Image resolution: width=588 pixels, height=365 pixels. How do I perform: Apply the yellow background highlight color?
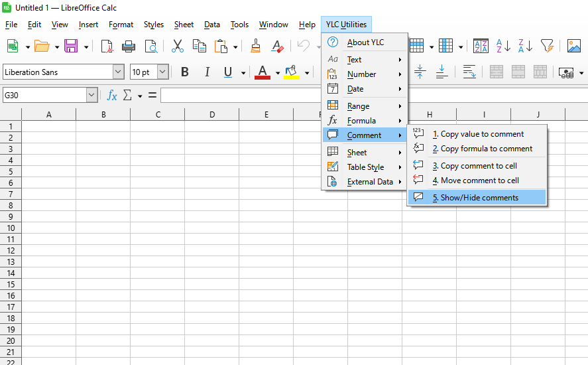291,72
